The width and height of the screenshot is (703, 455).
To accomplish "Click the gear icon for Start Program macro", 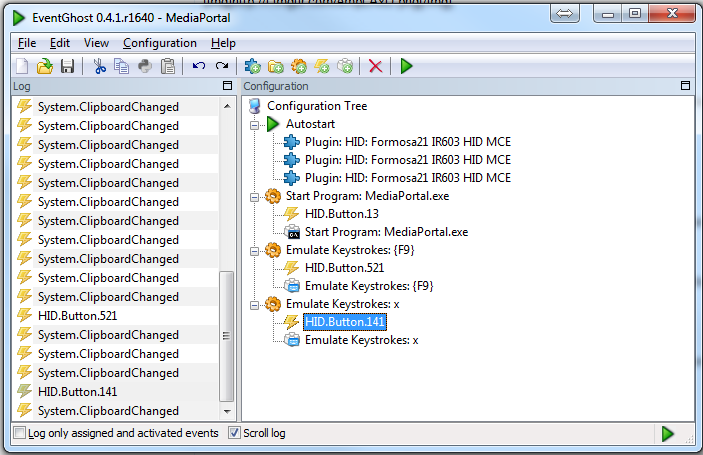I will [273, 196].
